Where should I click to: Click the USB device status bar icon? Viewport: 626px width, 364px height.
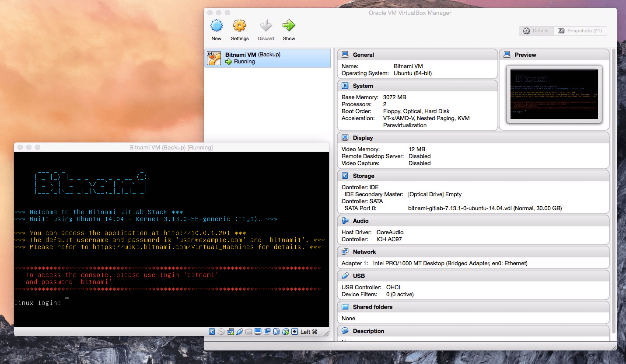pos(240,332)
